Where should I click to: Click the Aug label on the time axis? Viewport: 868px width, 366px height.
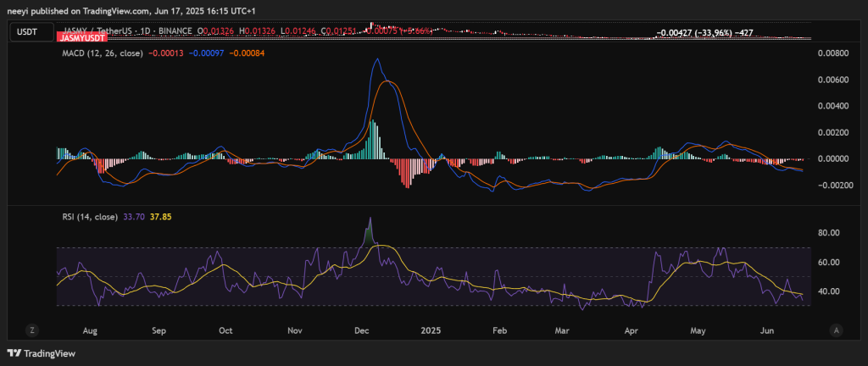tap(92, 330)
